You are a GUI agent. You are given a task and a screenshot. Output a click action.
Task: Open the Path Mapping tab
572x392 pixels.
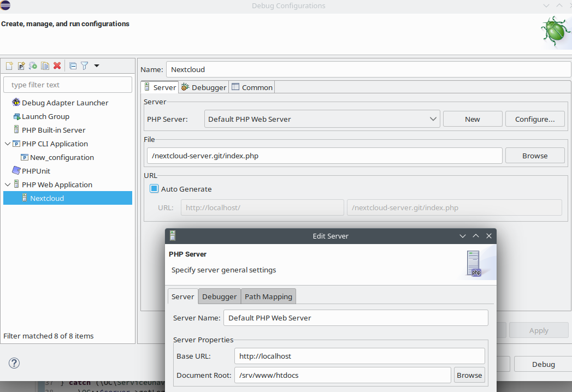[268, 296]
